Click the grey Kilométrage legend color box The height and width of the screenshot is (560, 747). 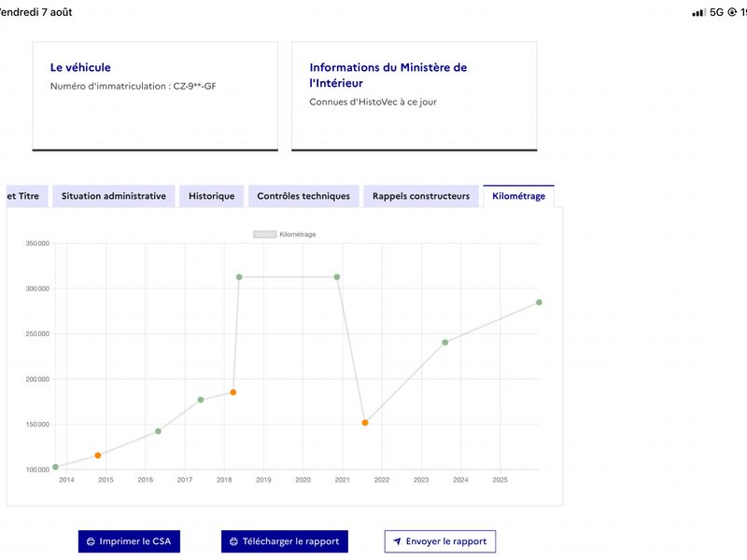264,234
